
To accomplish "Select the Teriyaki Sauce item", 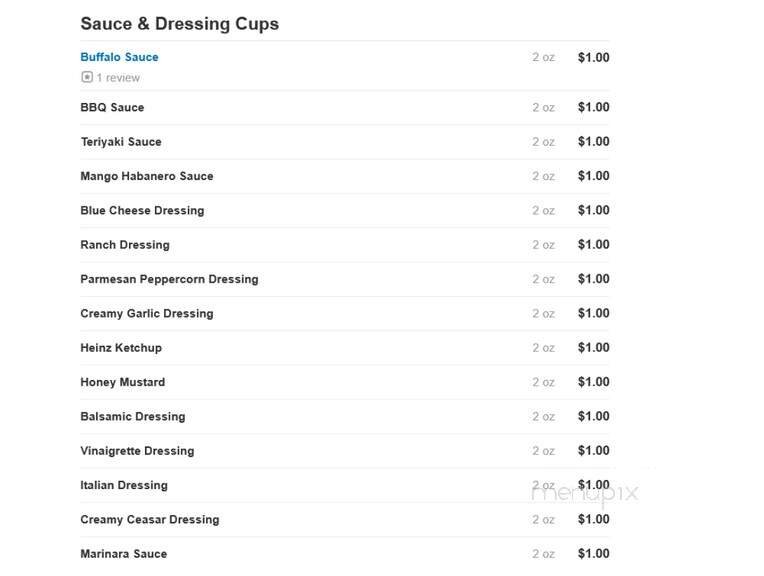I will (x=121, y=142).
